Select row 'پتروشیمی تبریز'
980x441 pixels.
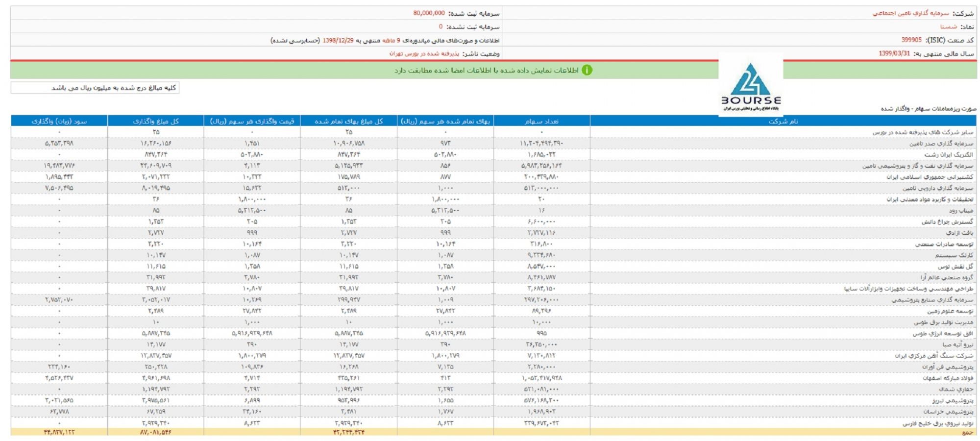click(493, 400)
